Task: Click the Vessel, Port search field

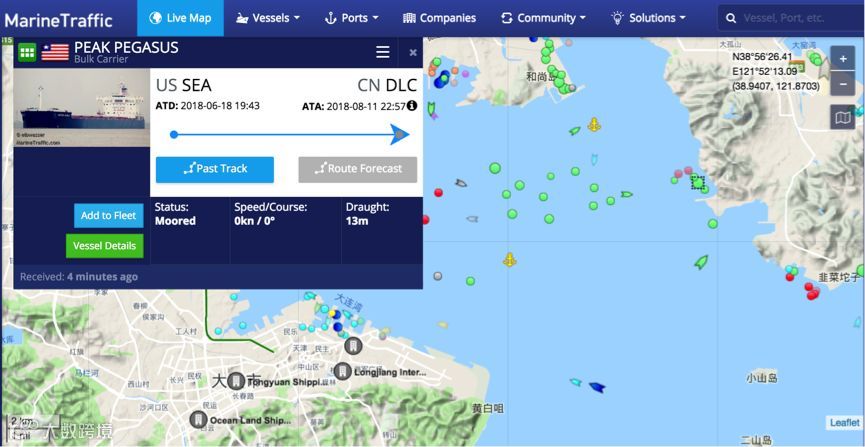Action: [x=792, y=18]
